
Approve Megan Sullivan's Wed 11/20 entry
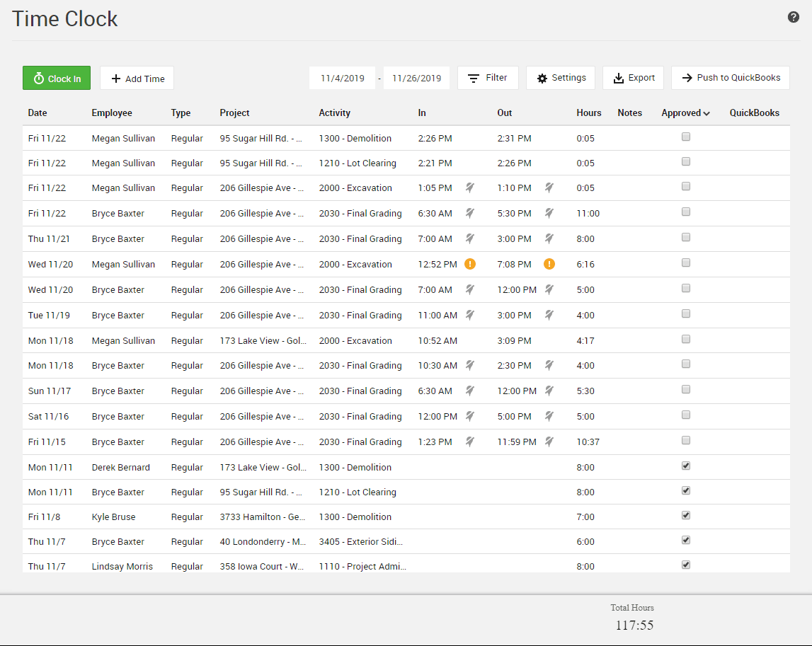coord(686,263)
